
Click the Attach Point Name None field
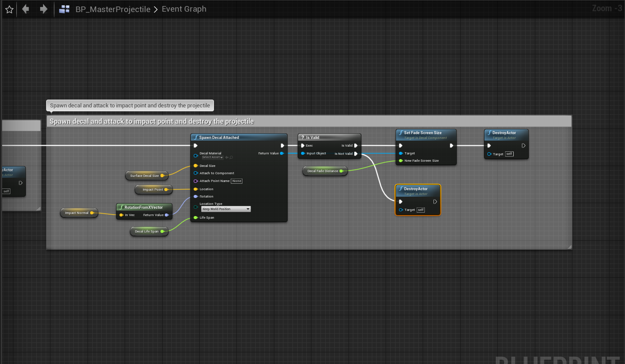point(236,181)
